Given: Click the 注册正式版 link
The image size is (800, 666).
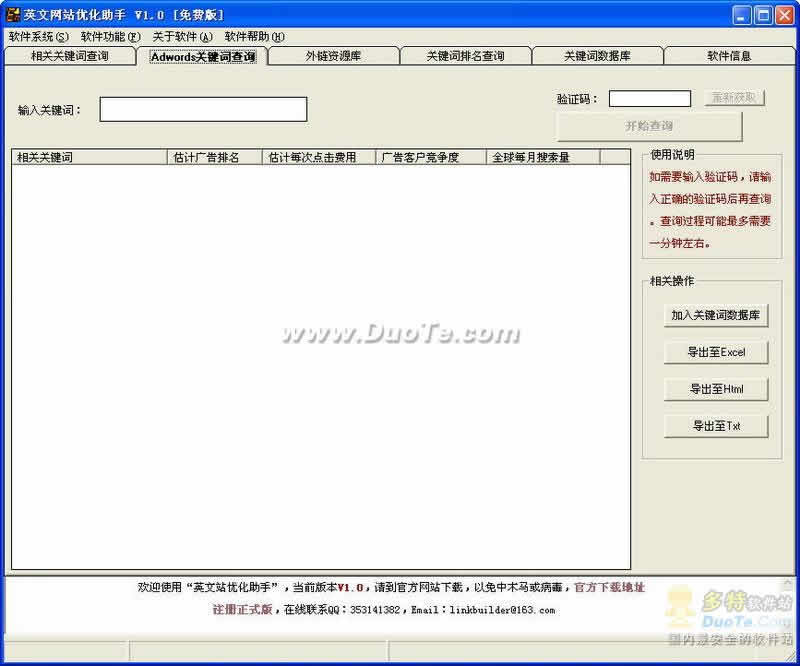Looking at the screenshot, I should pos(242,609).
